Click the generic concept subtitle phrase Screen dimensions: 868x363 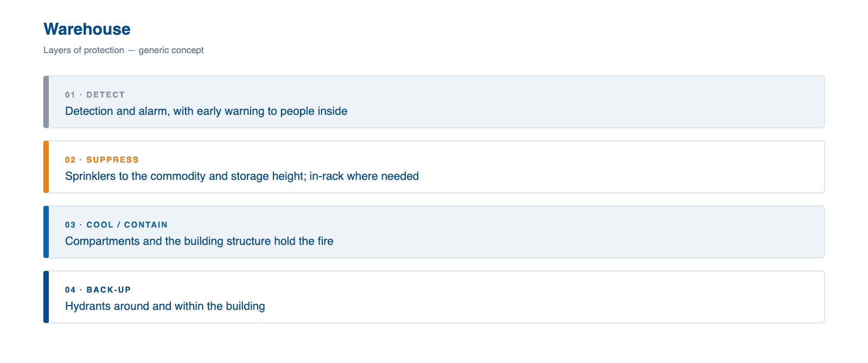pyautogui.click(x=171, y=50)
